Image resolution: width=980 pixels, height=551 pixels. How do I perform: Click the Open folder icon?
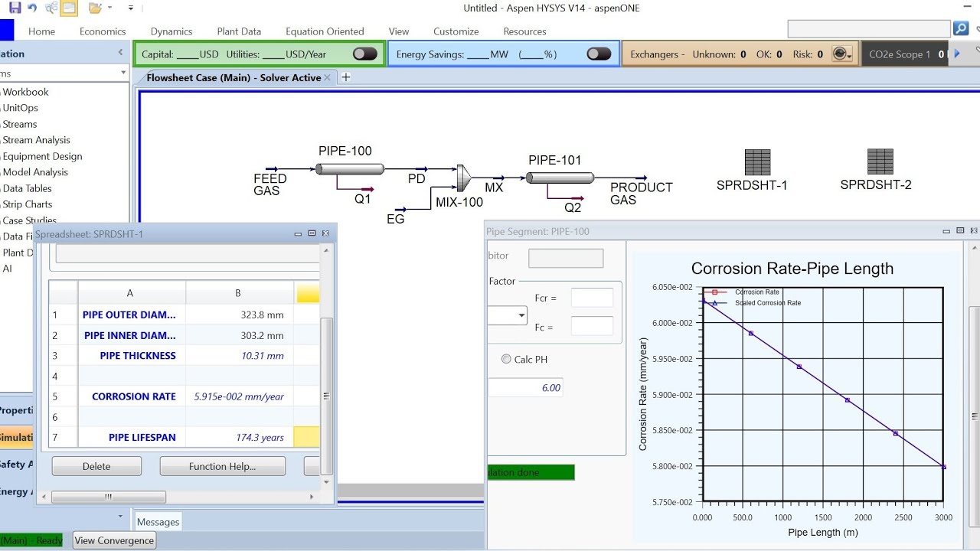[95, 8]
